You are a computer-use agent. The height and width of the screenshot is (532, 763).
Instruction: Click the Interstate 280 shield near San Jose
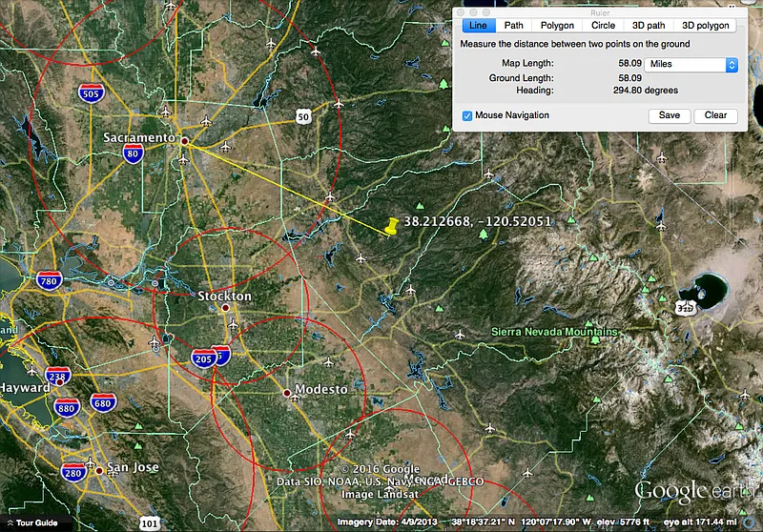tap(73, 472)
